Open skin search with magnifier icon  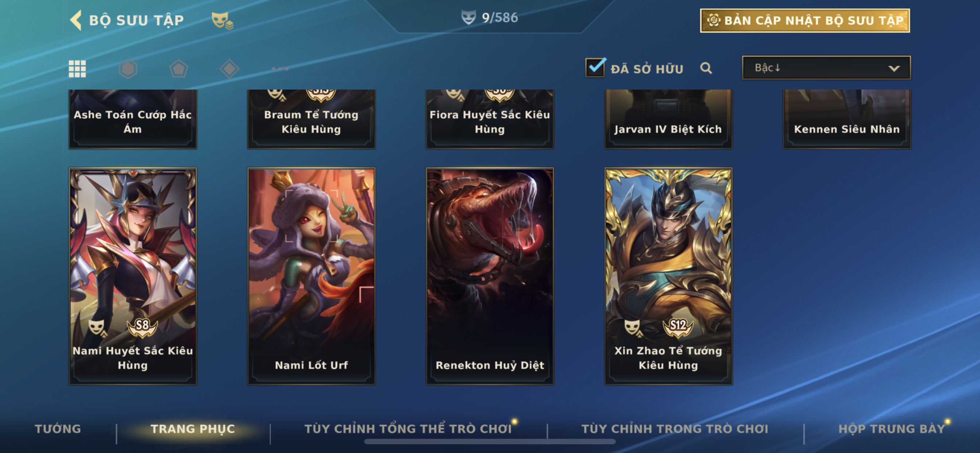706,68
